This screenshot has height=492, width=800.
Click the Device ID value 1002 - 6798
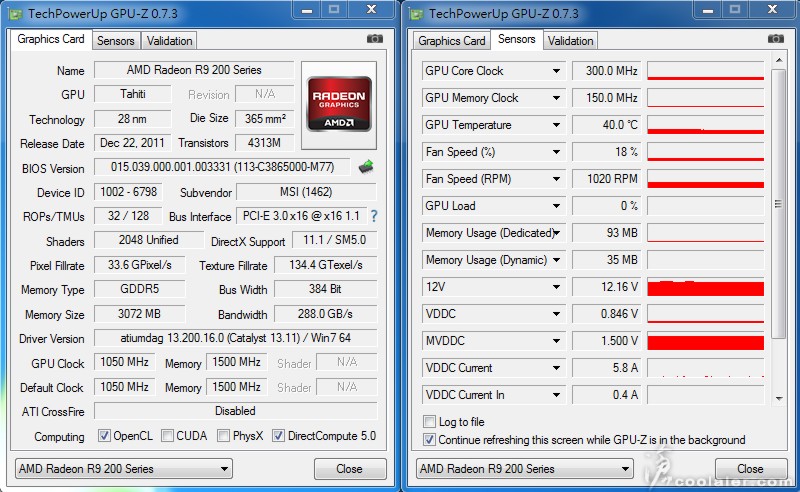128,192
